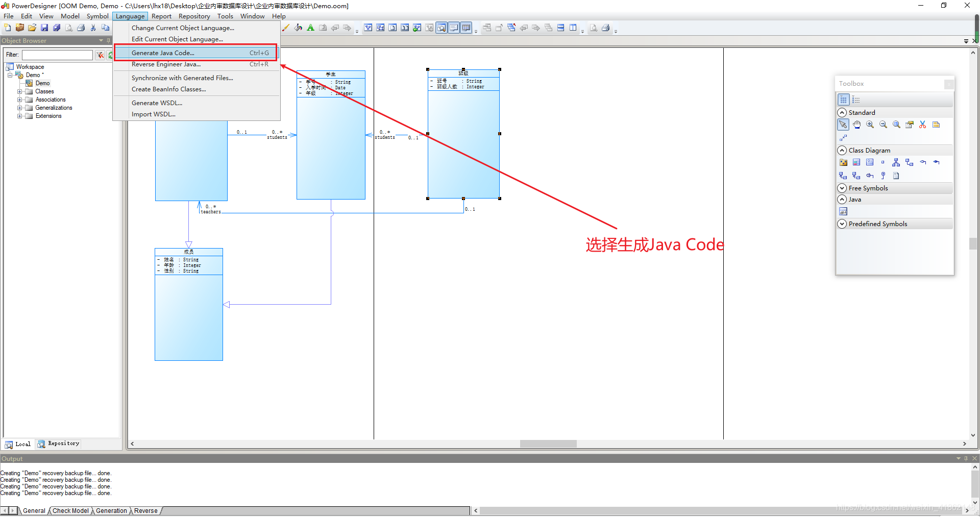Pin the Object Browser panel

point(108,40)
